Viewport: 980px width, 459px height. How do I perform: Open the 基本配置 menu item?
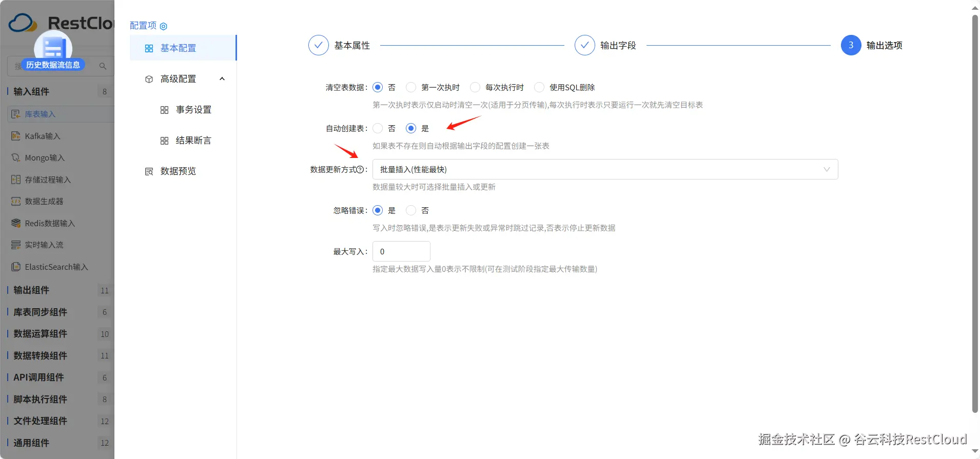point(183,48)
